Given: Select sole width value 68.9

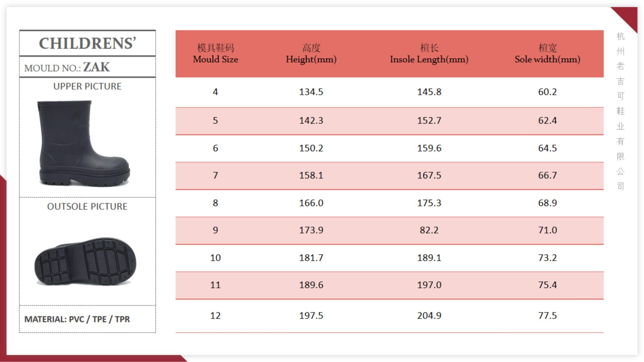Looking at the screenshot, I should (547, 203).
